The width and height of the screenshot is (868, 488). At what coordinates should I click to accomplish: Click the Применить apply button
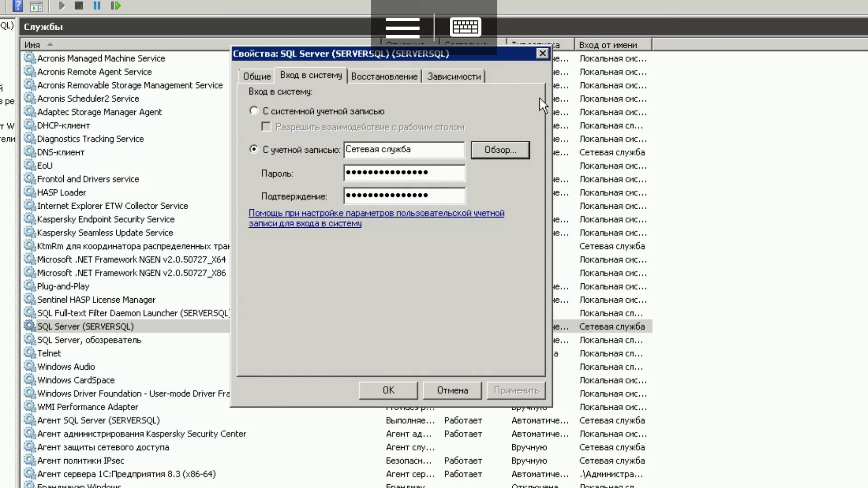pyautogui.click(x=516, y=390)
